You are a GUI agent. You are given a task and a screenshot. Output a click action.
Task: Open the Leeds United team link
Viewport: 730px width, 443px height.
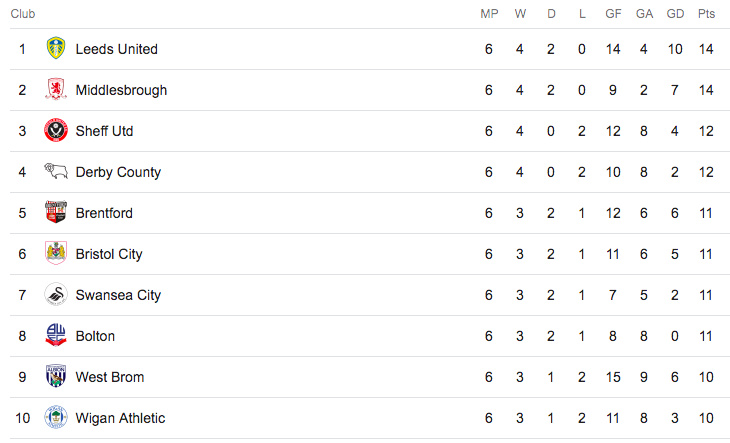click(117, 49)
